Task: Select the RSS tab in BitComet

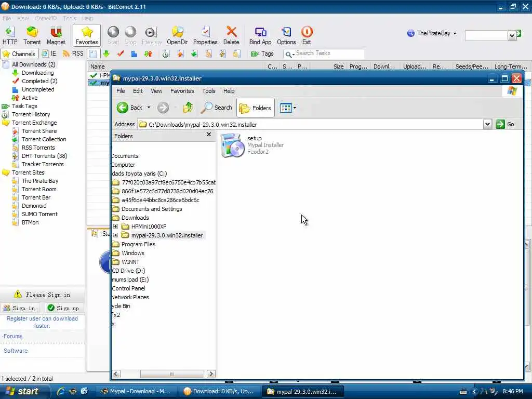Action: [73, 54]
